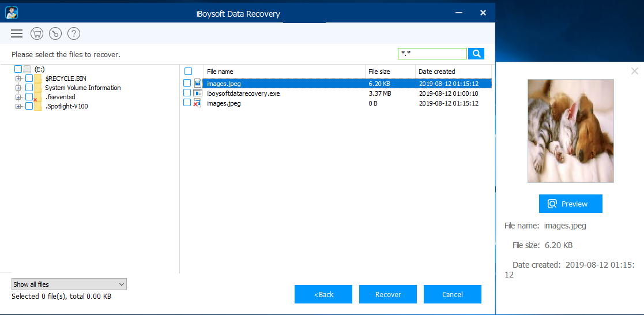Click the kitten and puppy thumbnail
Viewport: 644px width, 315px height.
570,131
